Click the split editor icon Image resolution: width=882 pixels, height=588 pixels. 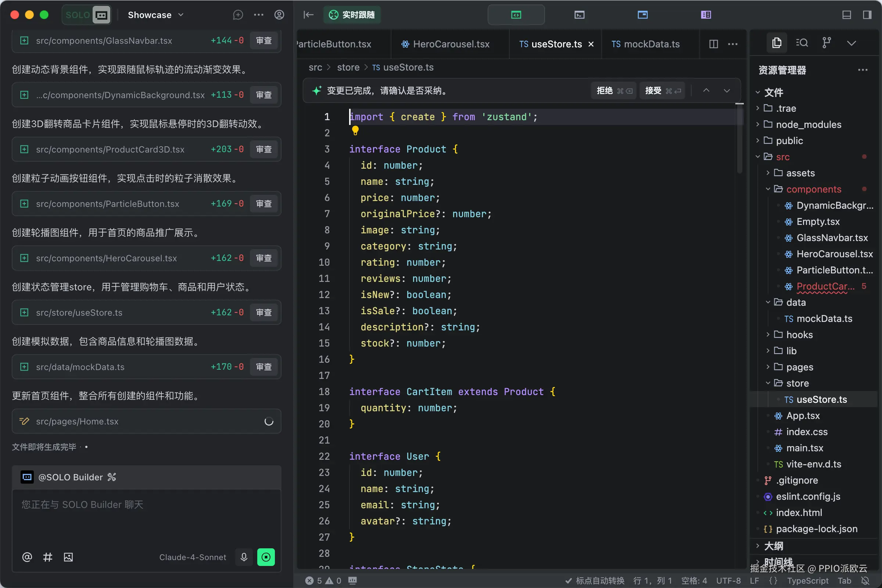click(x=713, y=44)
